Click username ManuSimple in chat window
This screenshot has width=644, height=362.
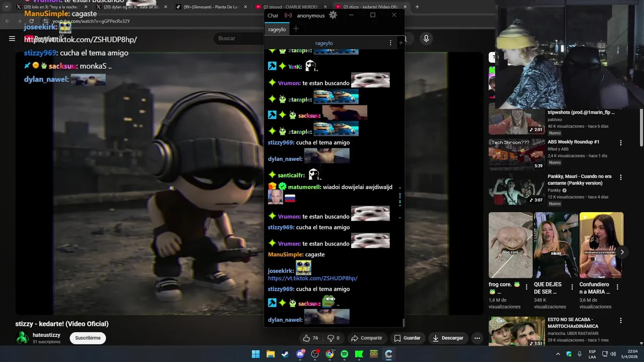point(285,254)
